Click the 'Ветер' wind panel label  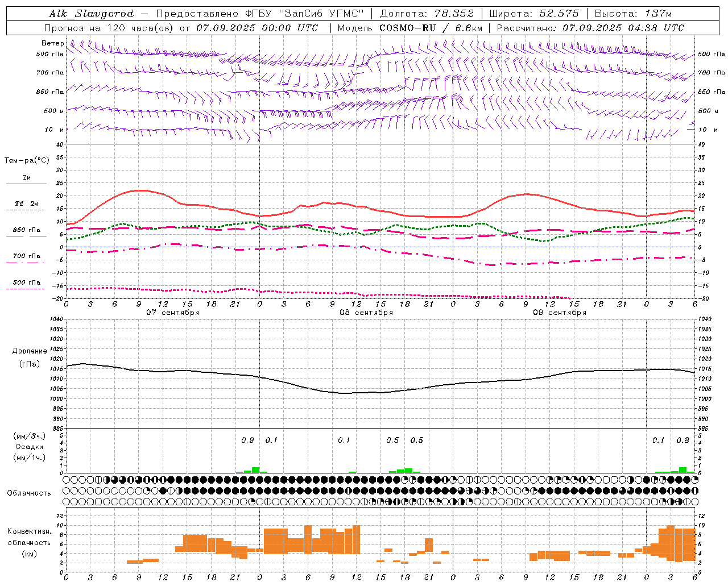click(53, 43)
